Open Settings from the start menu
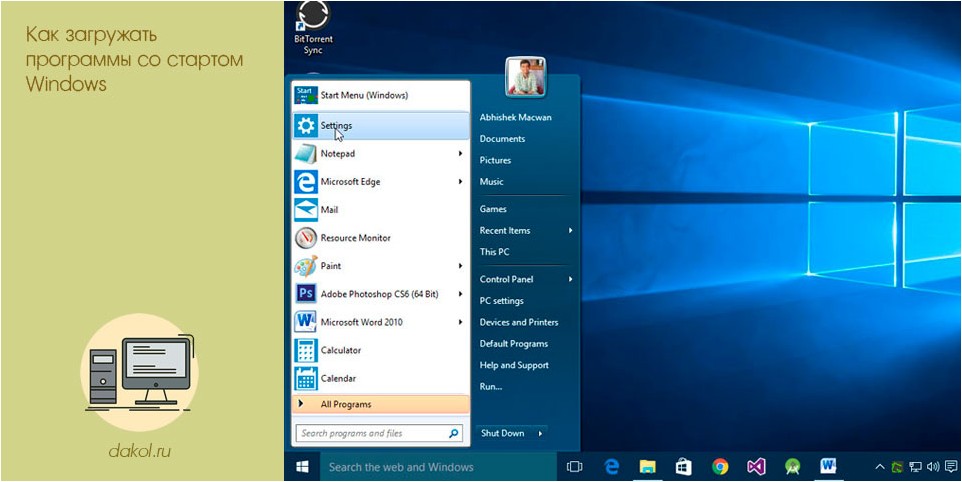Viewport: 962px width, 482px height. [381, 126]
